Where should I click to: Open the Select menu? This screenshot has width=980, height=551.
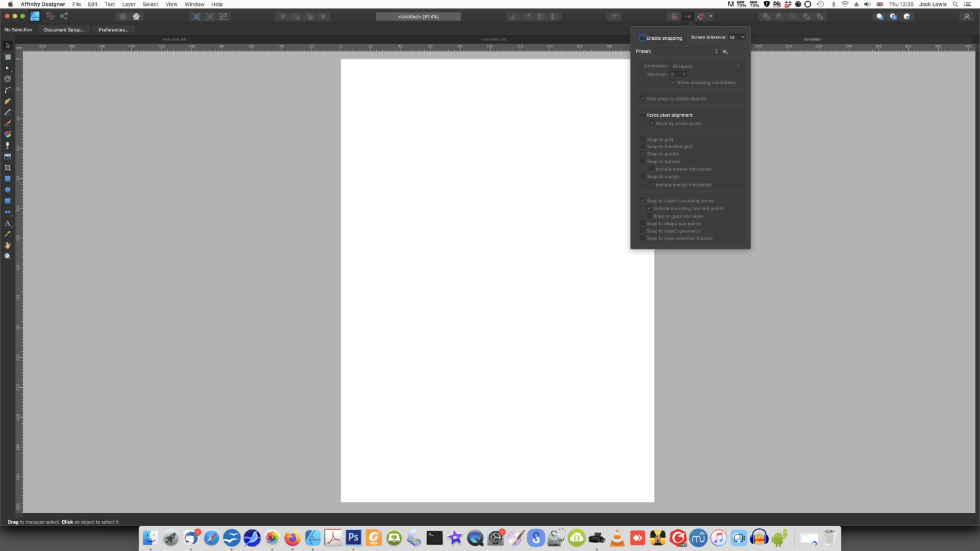(150, 4)
